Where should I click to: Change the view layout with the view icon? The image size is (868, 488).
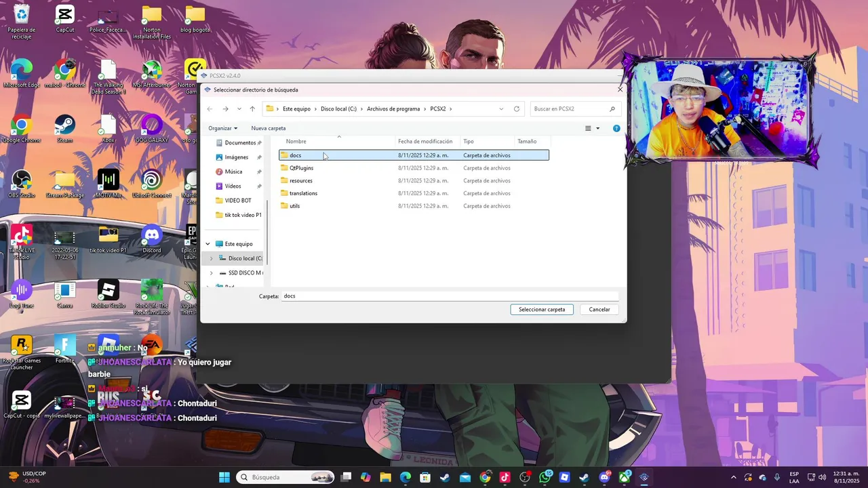[x=588, y=128]
